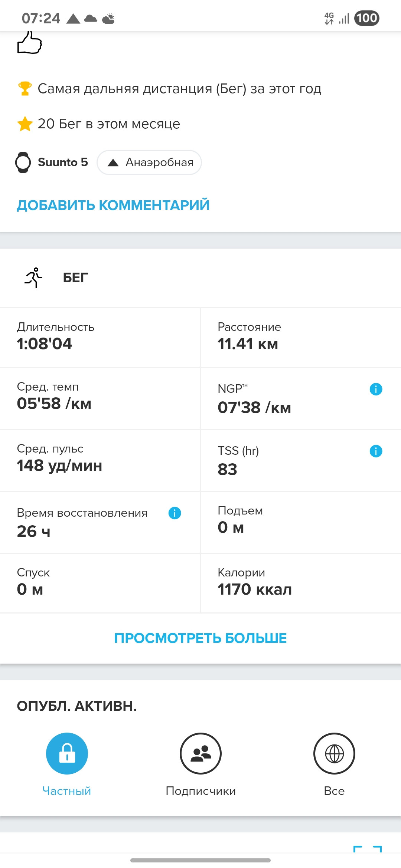The image size is (401, 868).
Task: Tap the battery indicator in status bar
Action: (367, 18)
